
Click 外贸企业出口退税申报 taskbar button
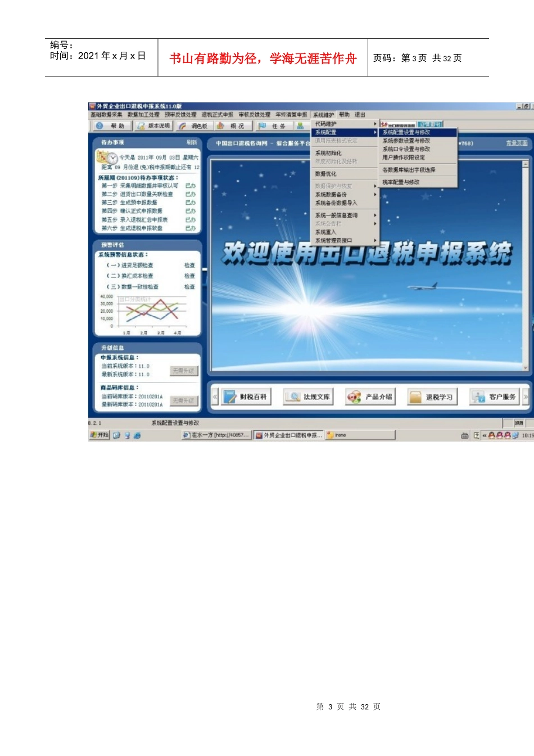tap(289, 435)
